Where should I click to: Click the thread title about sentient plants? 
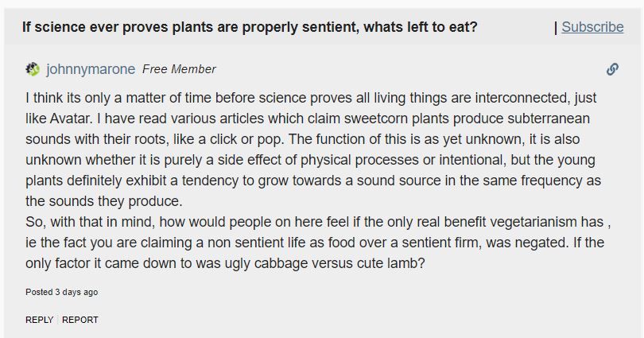[x=250, y=27]
